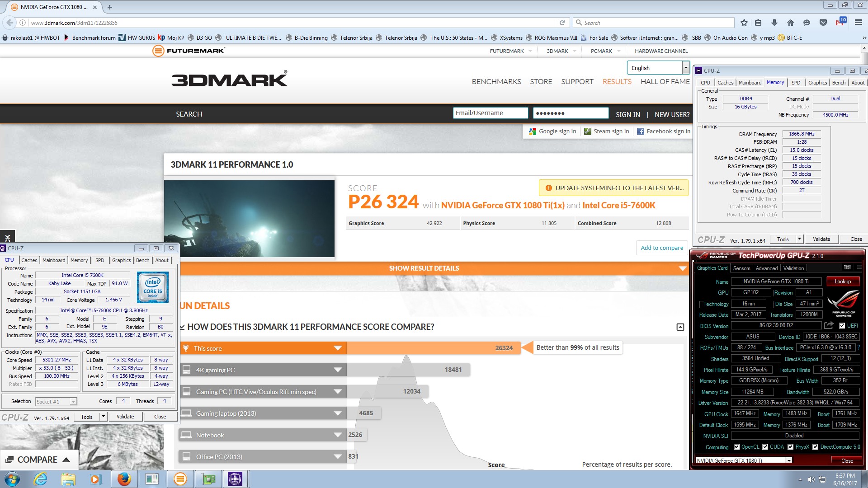Viewport: 868px width, 488px height.
Task: Sign in with Google button
Action: point(552,131)
